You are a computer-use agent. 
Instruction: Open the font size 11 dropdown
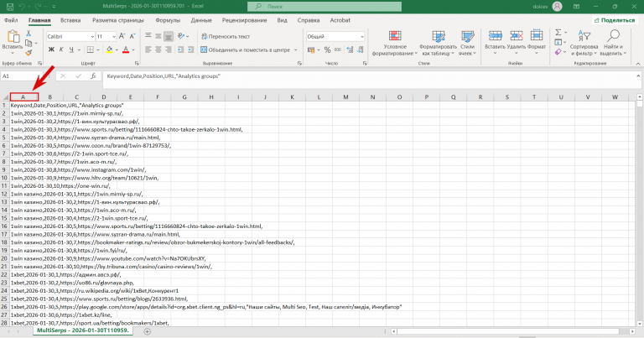tap(114, 37)
